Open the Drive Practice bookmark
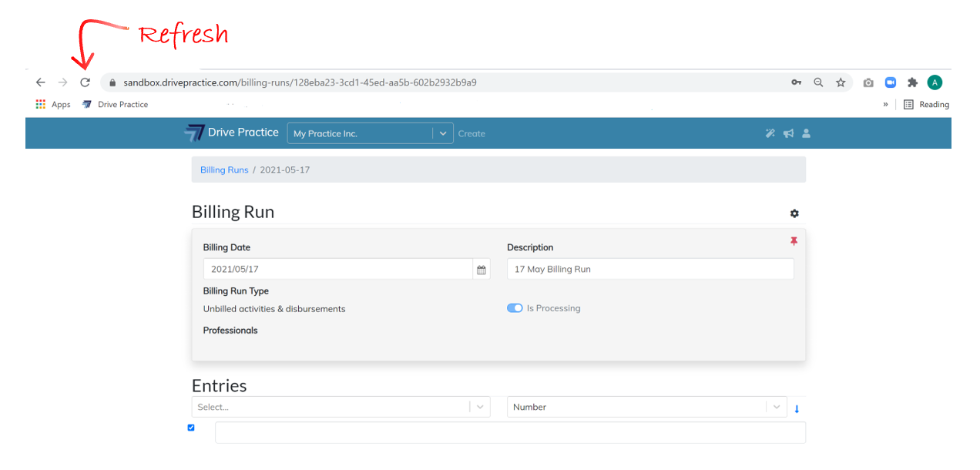Screen dimensions: 980x470 (115, 105)
